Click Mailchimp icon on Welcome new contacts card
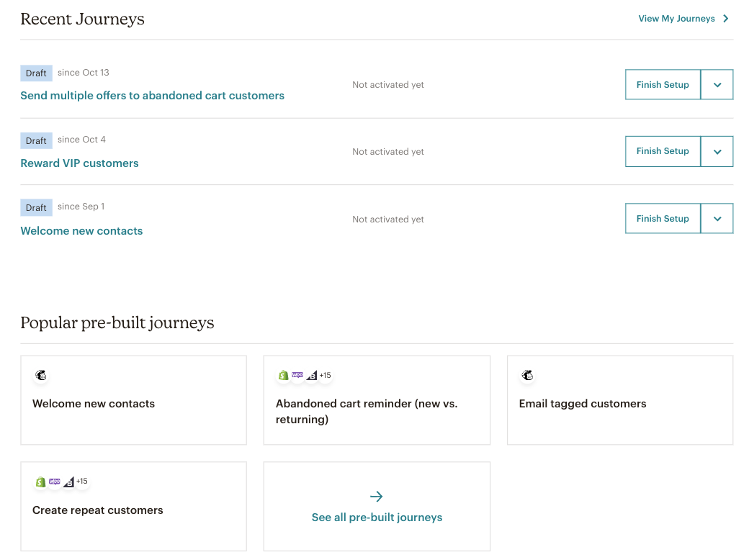Viewport: 749px width, 560px height. point(41,375)
